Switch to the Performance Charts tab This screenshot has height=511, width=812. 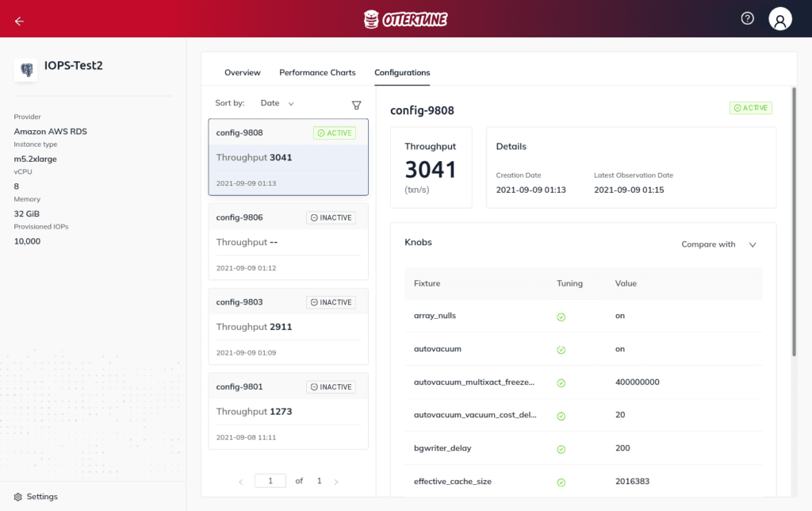317,72
